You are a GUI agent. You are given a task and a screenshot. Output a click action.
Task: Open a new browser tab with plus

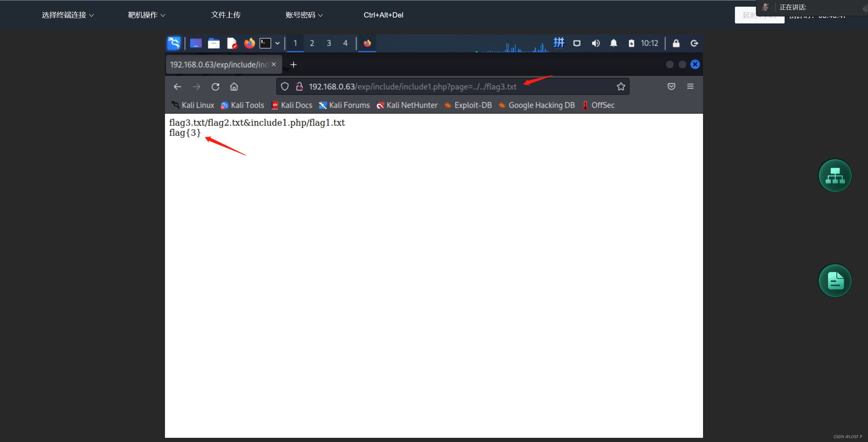point(294,65)
